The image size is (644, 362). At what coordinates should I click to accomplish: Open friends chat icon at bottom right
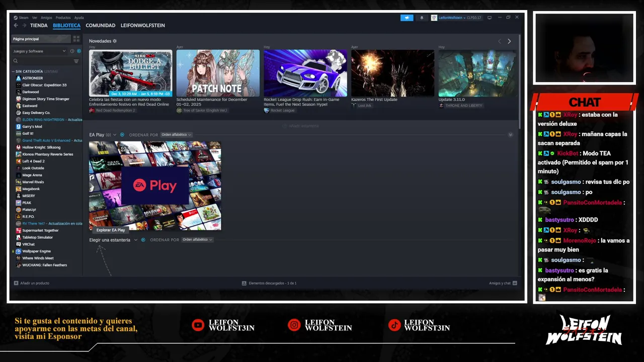[515, 283]
